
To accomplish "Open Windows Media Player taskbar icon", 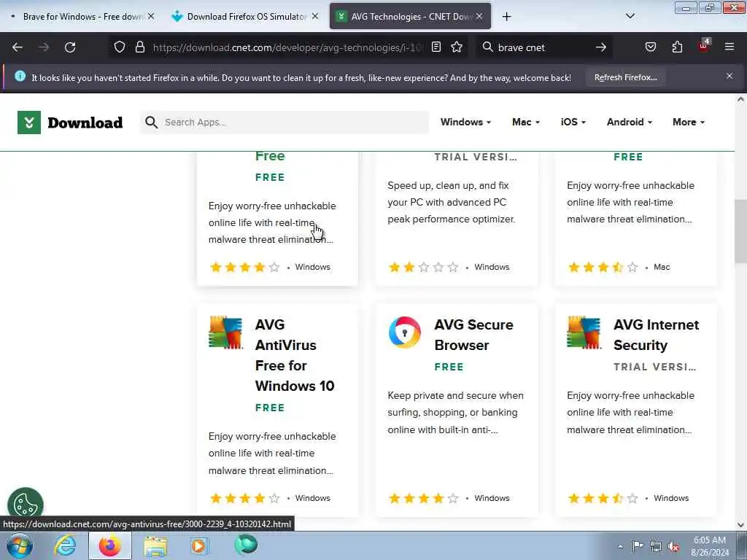I will 199,545.
